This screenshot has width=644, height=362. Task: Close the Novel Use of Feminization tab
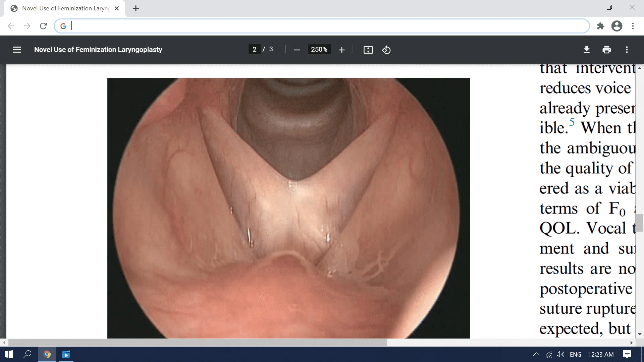(117, 8)
